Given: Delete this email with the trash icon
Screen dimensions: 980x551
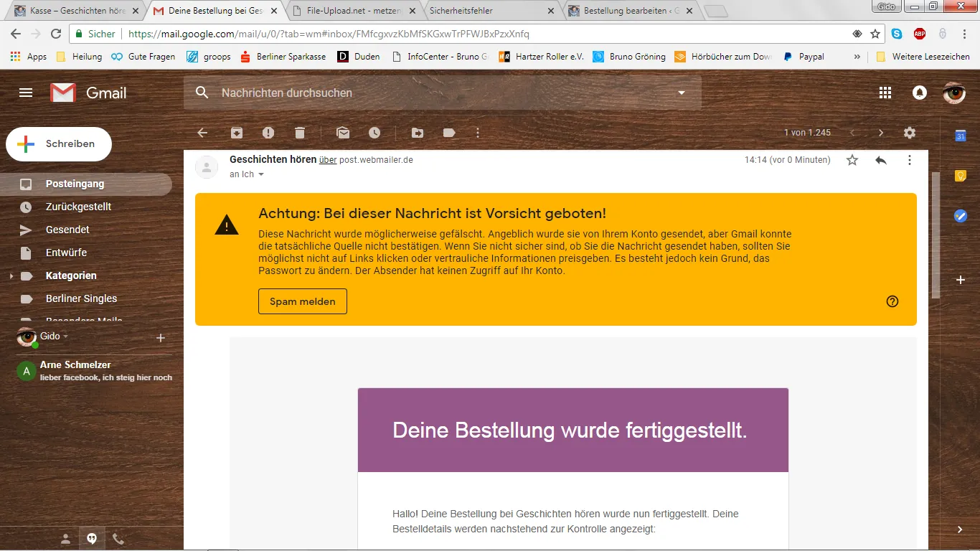Looking at the screenshot, I should click(300, 133).
